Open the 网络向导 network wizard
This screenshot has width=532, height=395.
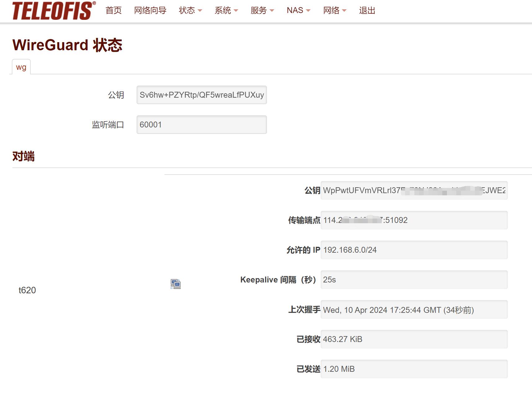[150, 11]
